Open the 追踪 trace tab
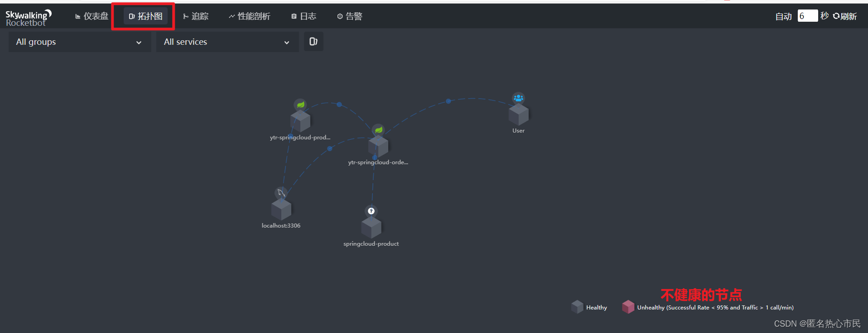This screenshot has height=333, width=868. 196,16
